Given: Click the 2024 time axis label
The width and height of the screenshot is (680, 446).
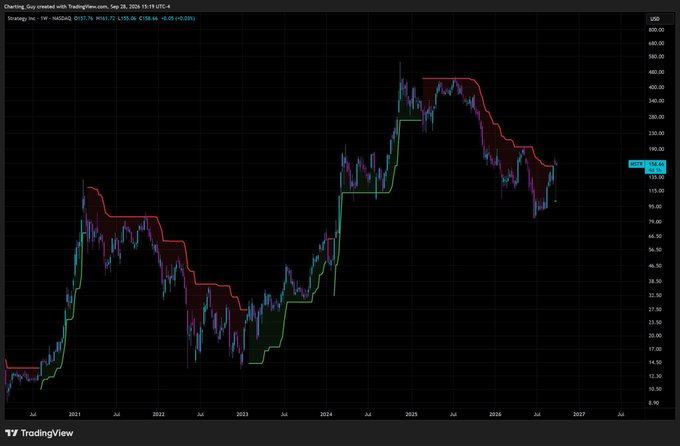Looking at the screenshot, I should point(326,414).
